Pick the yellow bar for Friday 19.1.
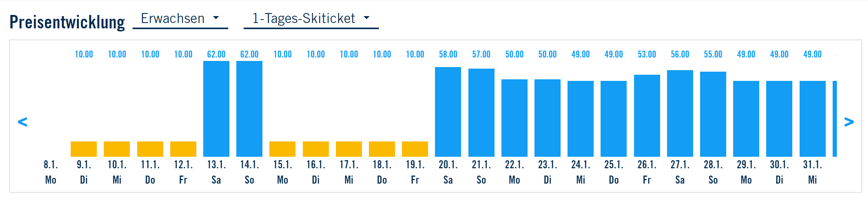The image size is (868, 202). point(415,149)
